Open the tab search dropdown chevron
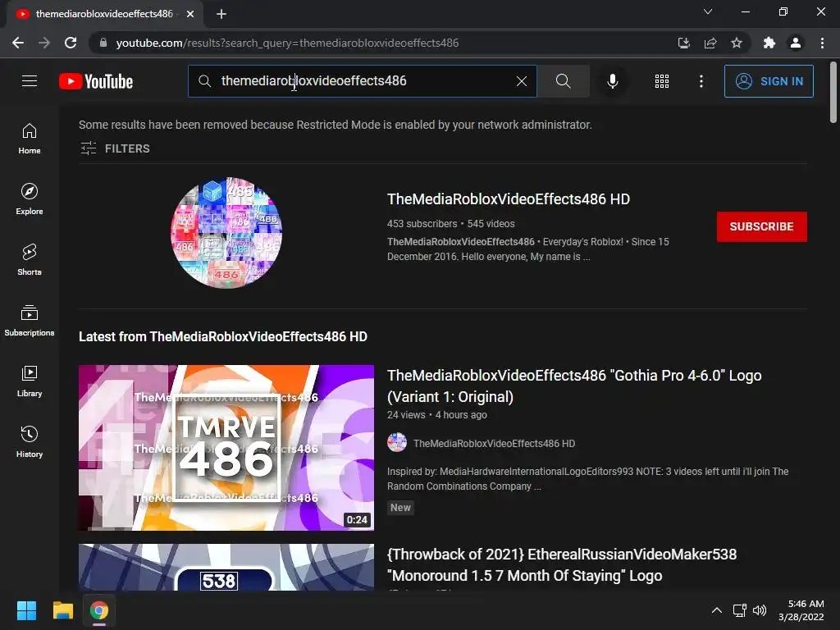 [708, 11]
